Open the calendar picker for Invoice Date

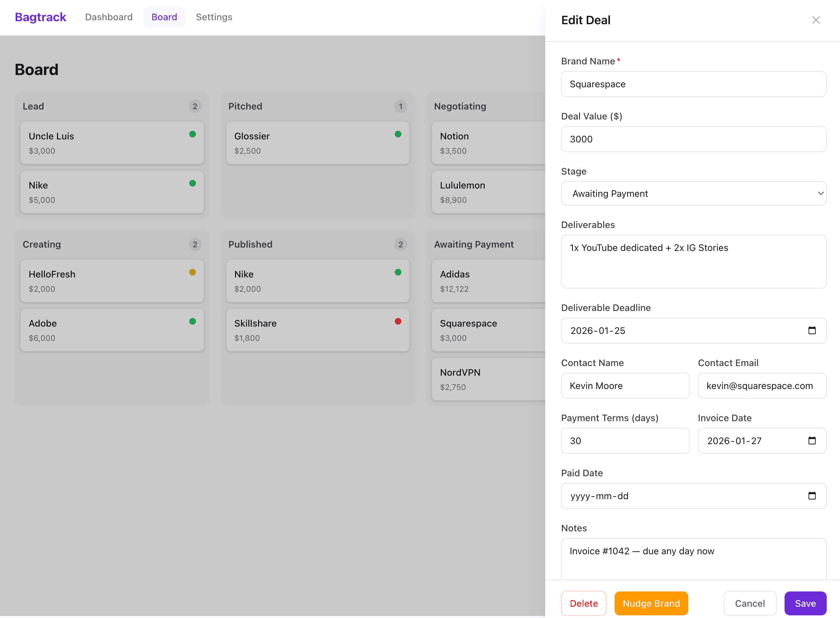pyautogui.click(x=812, y=441)
